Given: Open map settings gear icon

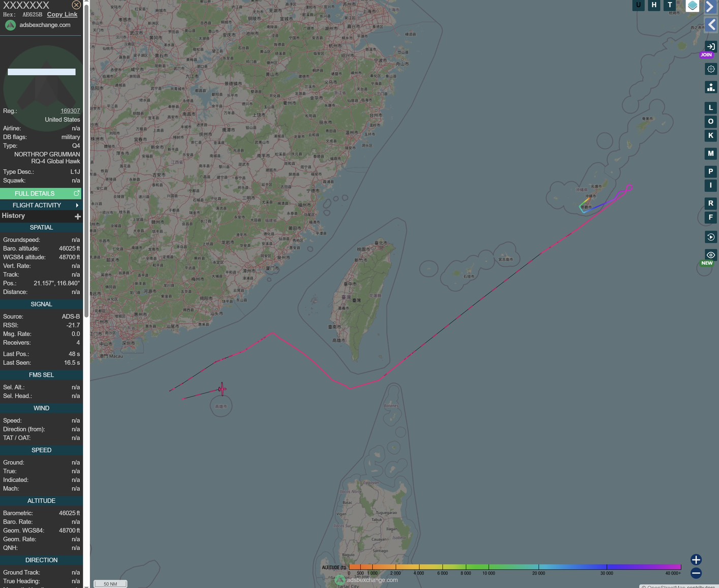Looking at the screenshot, I should click(710, 69).
